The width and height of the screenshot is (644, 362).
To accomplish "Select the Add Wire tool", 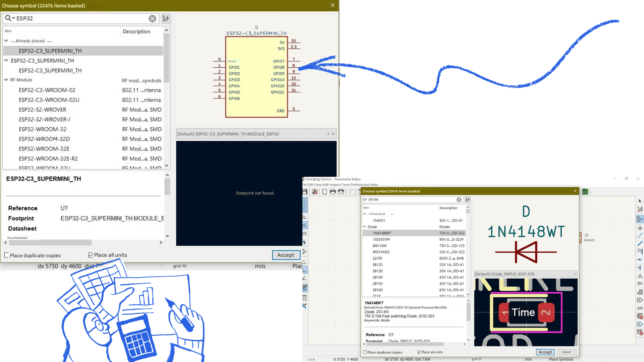I will click(x=640, y=236).
